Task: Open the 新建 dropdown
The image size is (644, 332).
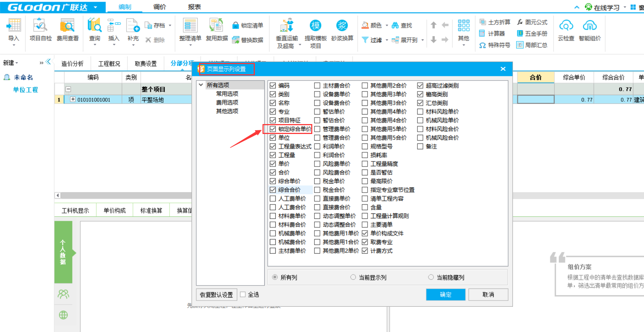Action: [x=10, y=63]
